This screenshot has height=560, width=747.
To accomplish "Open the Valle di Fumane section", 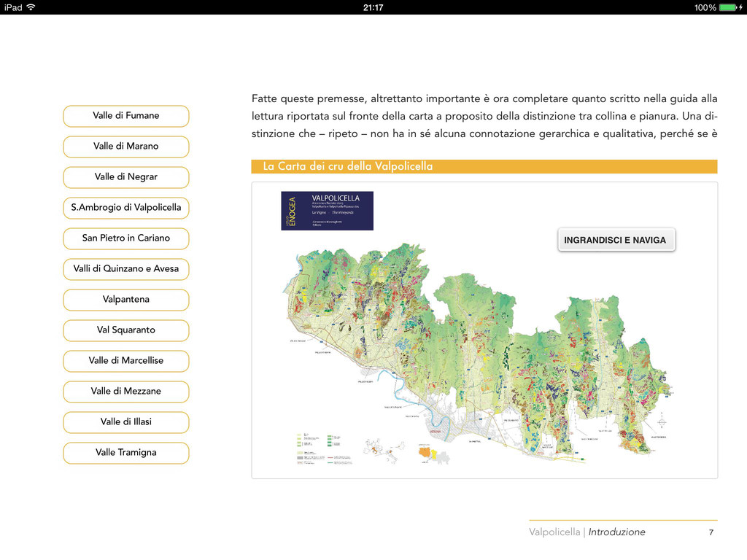I will pyautogui.click(x=125, y=116).
